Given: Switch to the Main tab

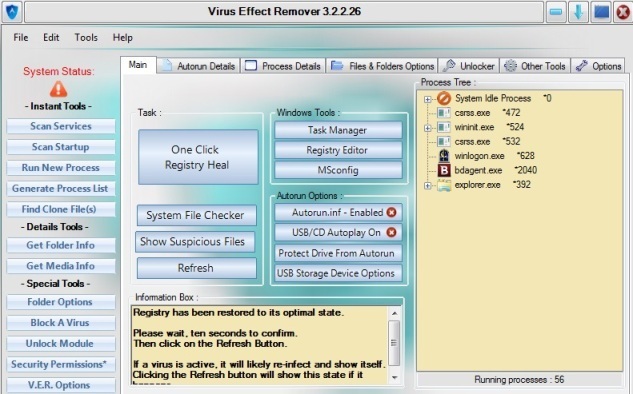Looking at the screenshot, I should pyautogui.click(x=138, y=65).
